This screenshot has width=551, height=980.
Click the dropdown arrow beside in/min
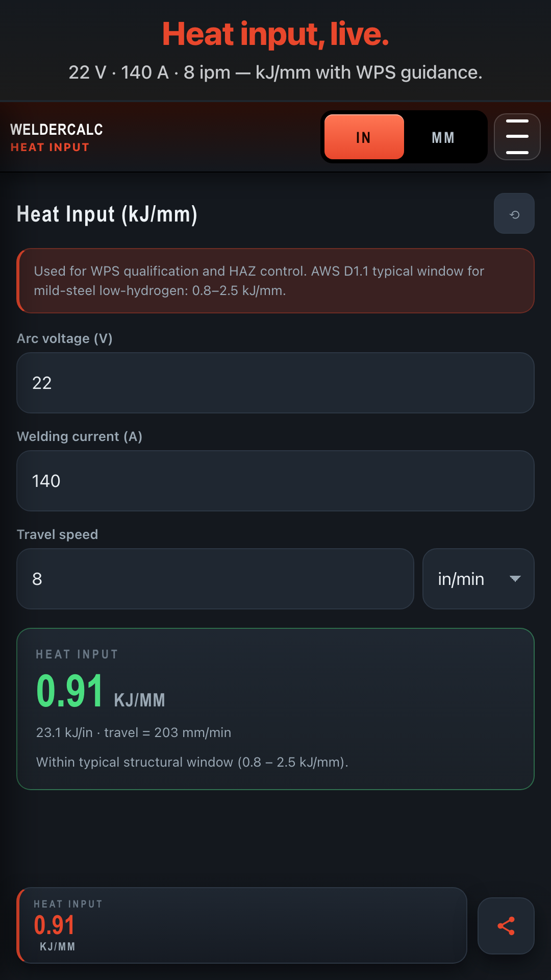[x=515, y=579]
